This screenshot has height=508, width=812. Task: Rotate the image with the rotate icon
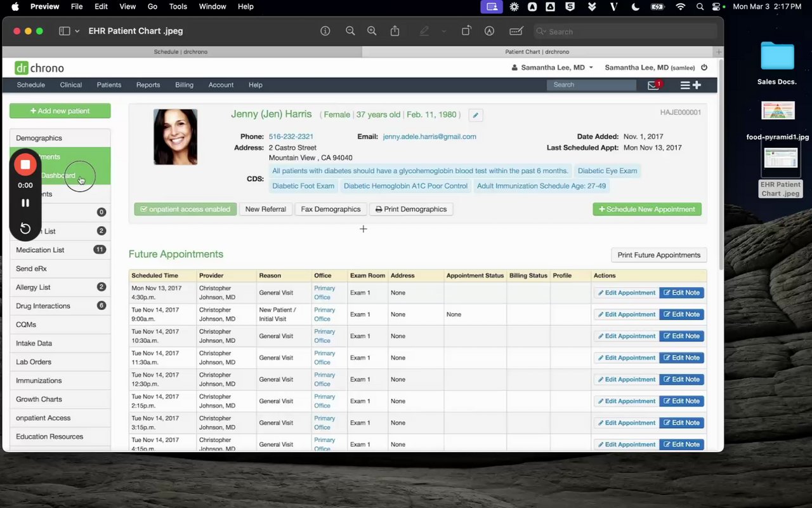coord(466,31)
